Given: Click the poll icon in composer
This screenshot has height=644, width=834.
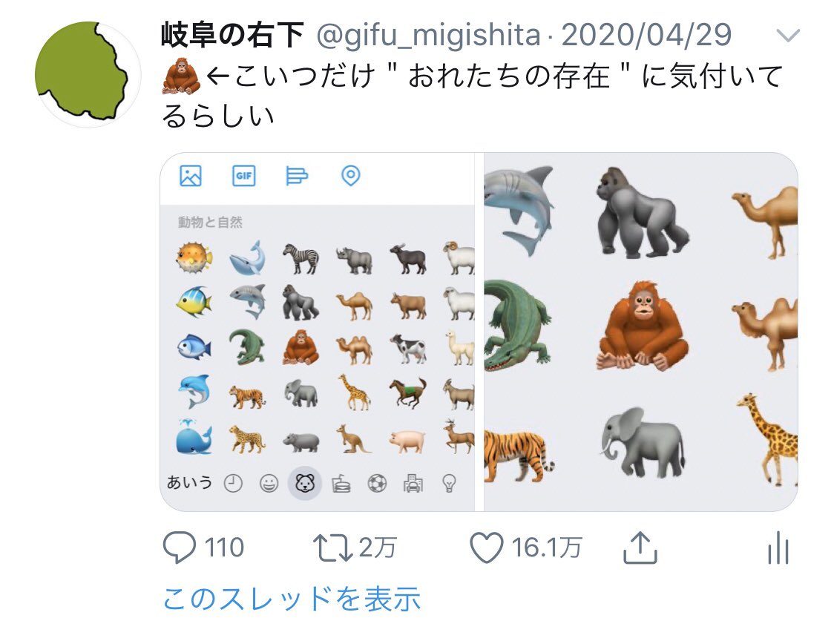Looking at the screenshot, I should [x=297, y=176].
